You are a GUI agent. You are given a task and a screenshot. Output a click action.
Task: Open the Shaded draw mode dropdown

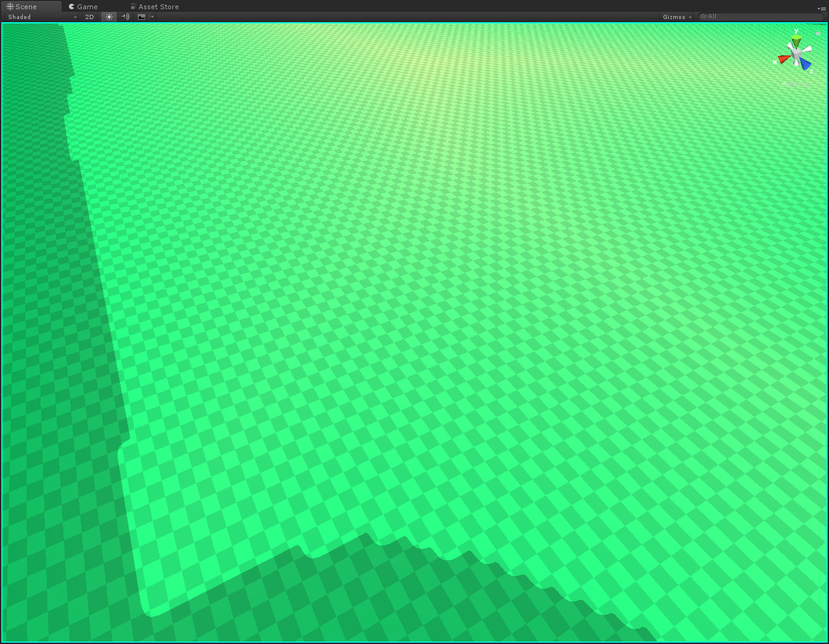coord(42,17)
